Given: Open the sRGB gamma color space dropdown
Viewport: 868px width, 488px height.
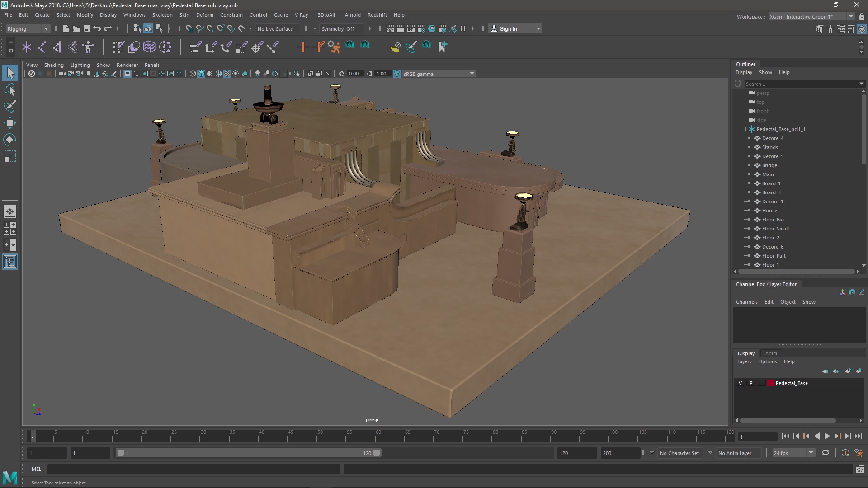Looking at the screenshot, I should click(x=472, y=73).
